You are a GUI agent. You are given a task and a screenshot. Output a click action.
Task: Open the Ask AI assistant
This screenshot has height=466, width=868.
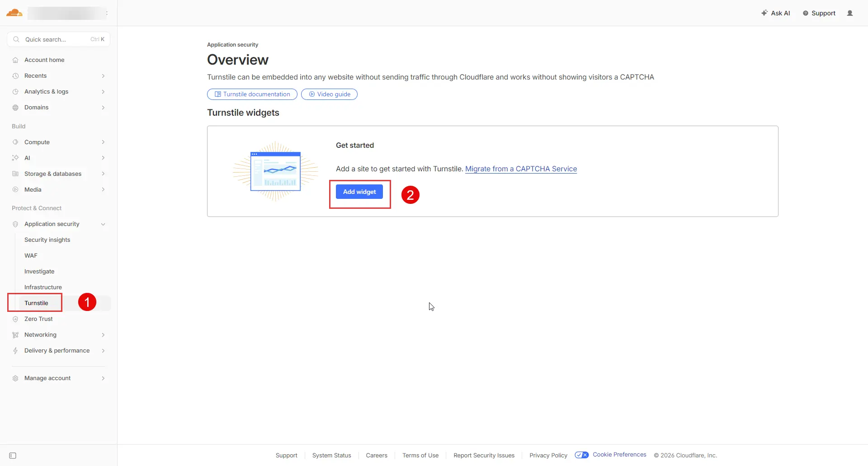click(775, 13)
